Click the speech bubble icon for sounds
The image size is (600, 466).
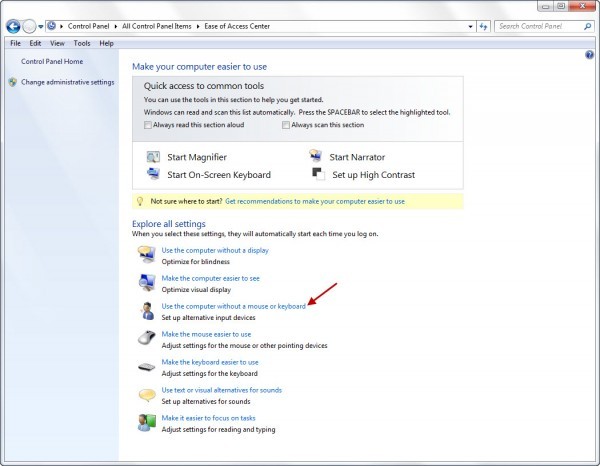146,394
